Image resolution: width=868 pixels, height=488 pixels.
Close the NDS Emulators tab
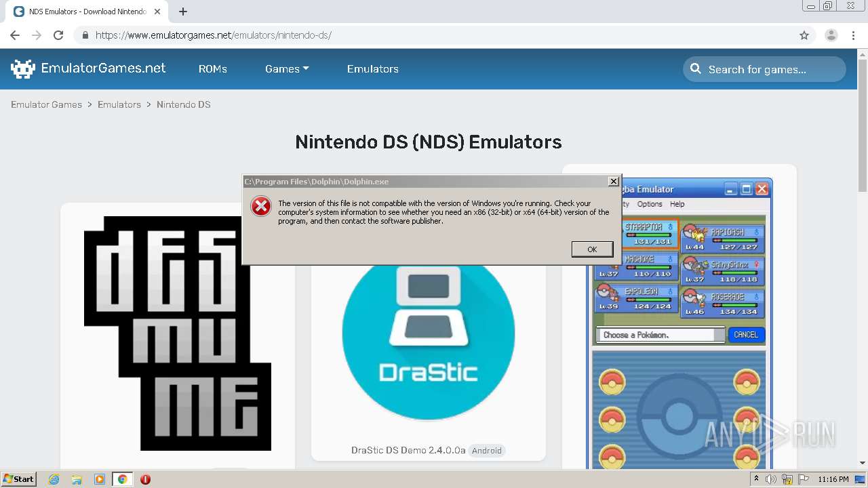[x=157, y=12]
